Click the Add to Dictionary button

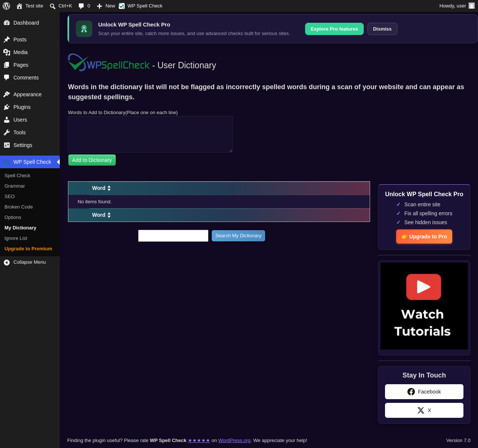coord(92,160)
